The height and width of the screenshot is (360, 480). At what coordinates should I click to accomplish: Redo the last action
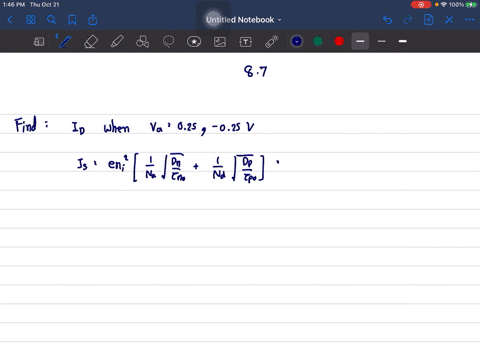408,20
